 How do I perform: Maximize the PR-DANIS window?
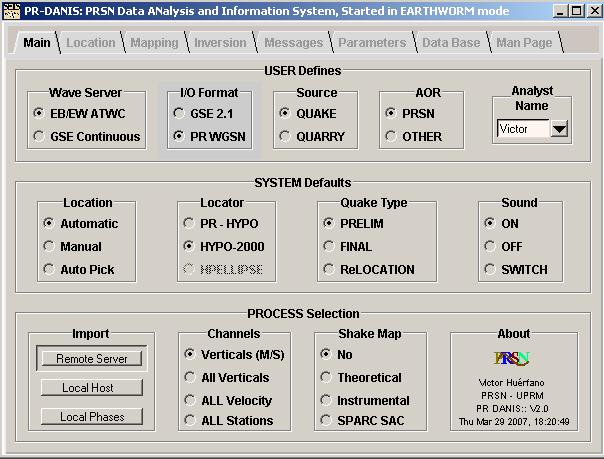(x=577, y=11)
